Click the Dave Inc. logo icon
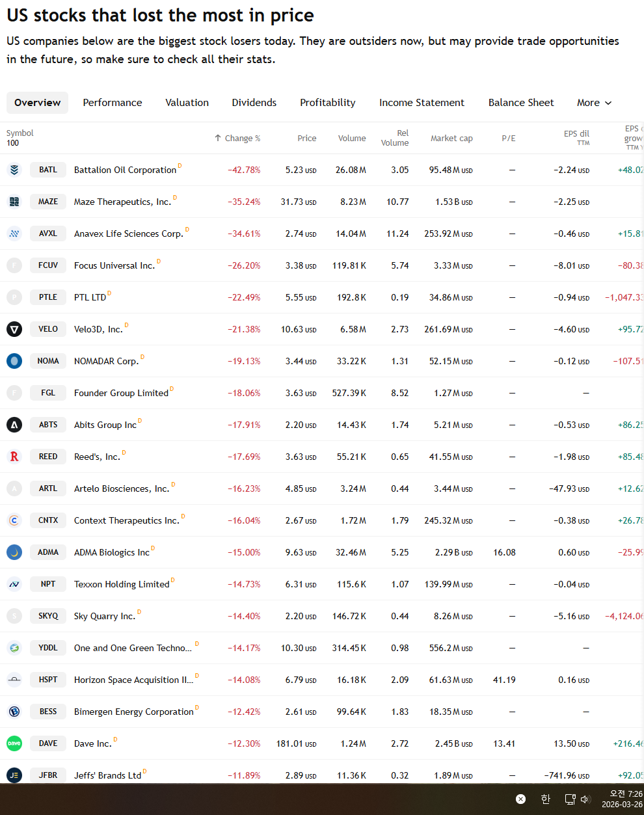The image size is (644, 815). [x=14, y=743]
